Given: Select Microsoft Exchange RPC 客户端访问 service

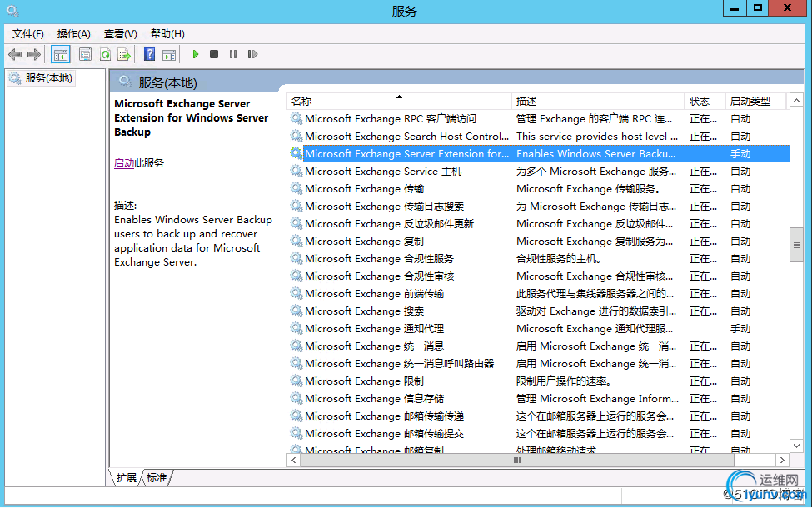Looking at the screenshot, I should [x=538, y=118].
